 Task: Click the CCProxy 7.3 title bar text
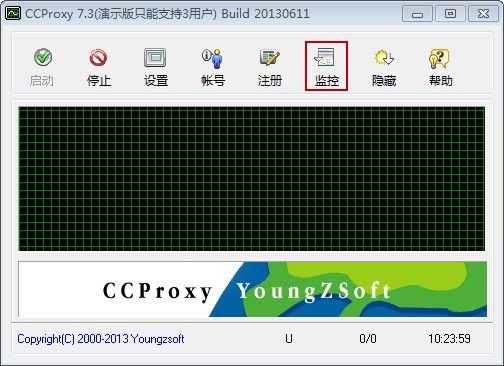[x=167, y=14]
